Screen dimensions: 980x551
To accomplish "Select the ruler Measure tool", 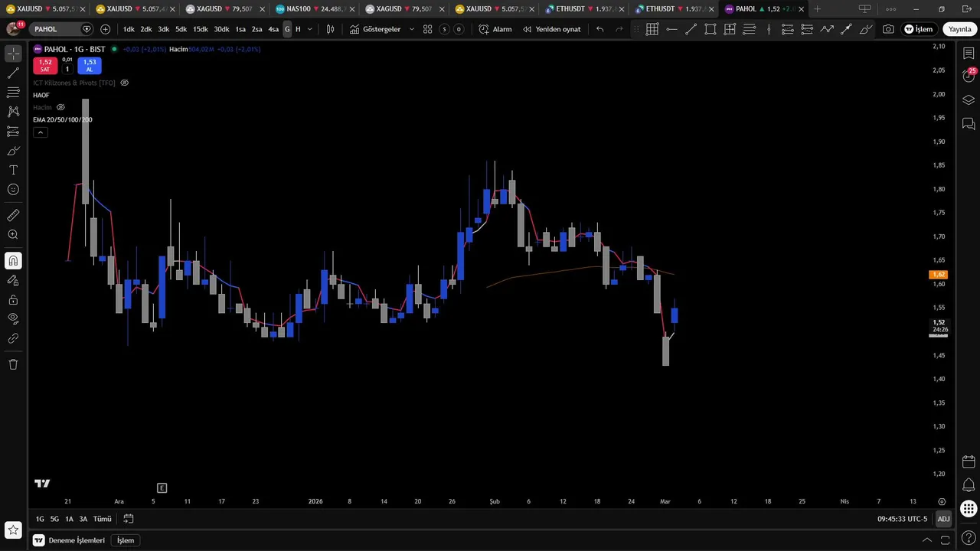I will pos(13,216).
